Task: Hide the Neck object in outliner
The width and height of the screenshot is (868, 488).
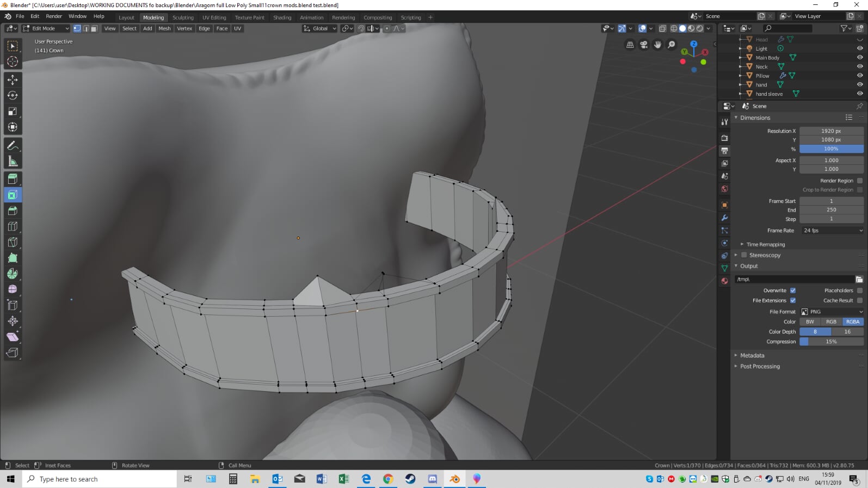Action: tap(860, 66)
